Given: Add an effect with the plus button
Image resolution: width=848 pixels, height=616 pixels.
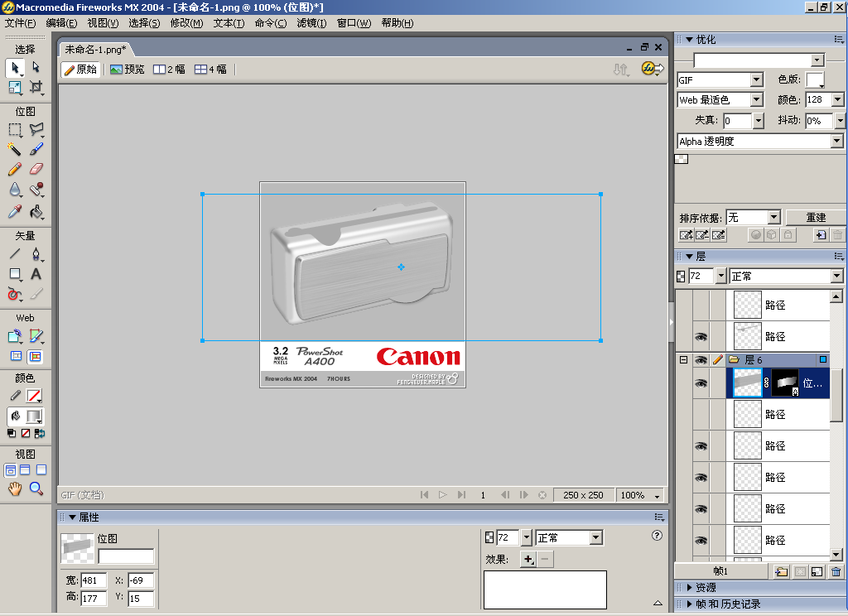Looking at the screenshot, I should point(528,559).
